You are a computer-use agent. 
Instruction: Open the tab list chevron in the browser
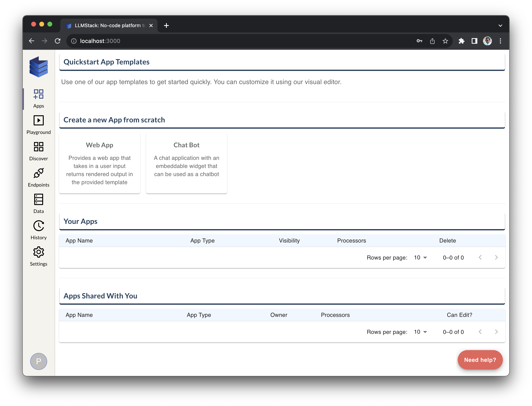(x=500, y=26)
